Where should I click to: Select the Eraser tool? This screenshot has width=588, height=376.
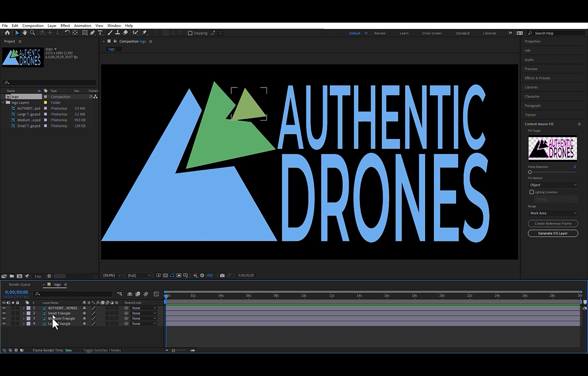click(x=125, y=33)
